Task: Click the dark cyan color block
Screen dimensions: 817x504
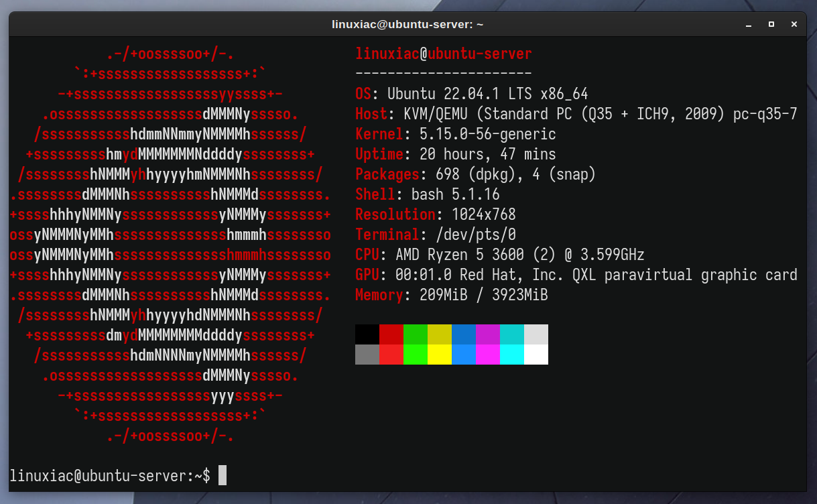Action: [512, 334]
